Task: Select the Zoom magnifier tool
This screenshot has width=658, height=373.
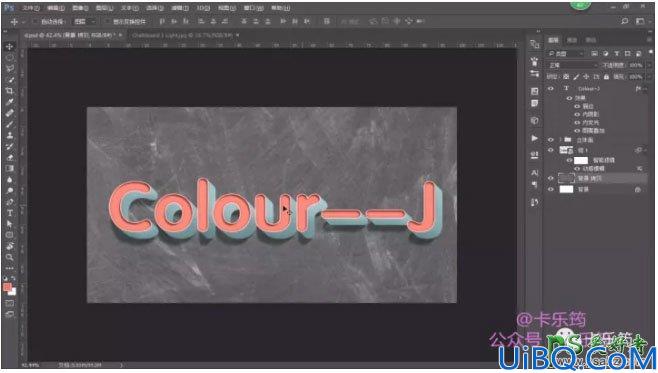Action: [x=9, y=257]
